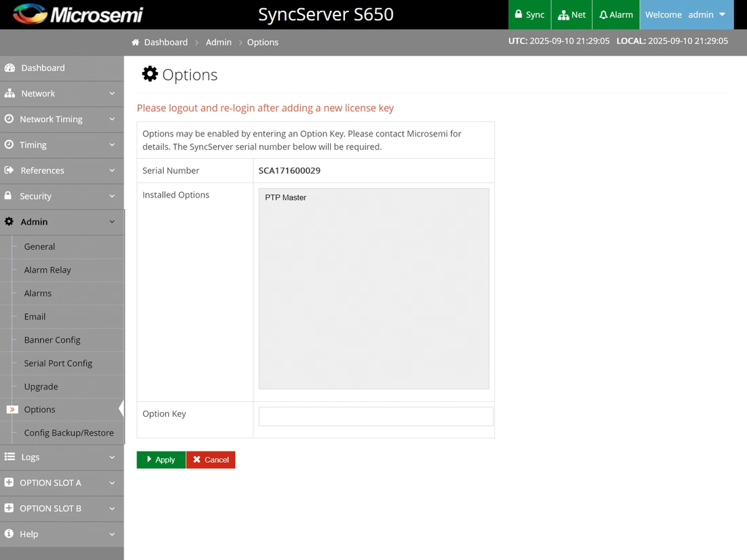Click the Options page gear icon
The width and height of the screenshot is (747, 560).
pos(150,74)
